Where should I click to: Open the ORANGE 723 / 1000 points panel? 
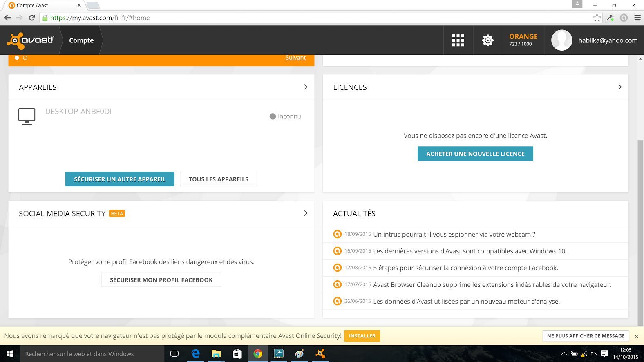pyautogui.click(x=523, y=40)
